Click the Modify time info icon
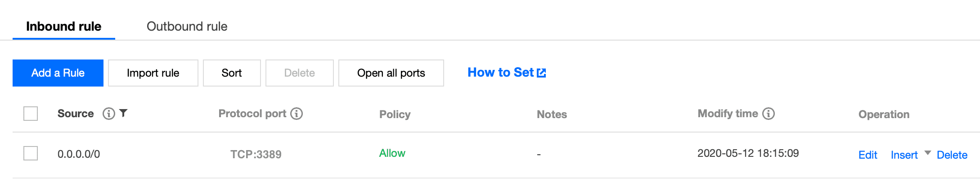The height and width of the screenshot is (183, 980). tap(769, 114)
